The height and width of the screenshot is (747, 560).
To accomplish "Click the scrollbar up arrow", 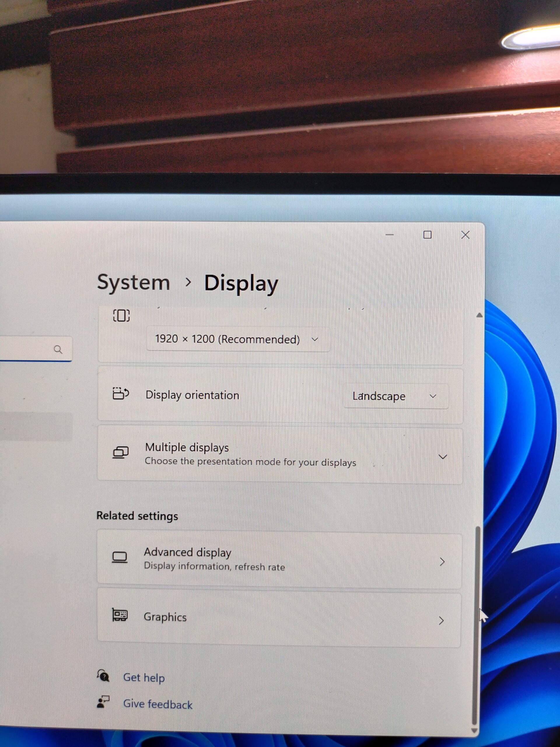I will click(x=479, y=315).
